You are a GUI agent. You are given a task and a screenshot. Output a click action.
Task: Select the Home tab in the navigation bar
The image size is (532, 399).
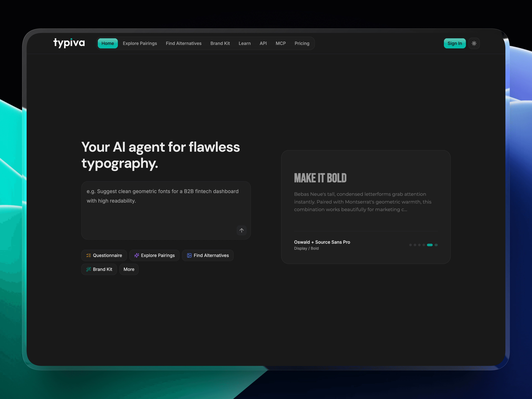[108, 43]
